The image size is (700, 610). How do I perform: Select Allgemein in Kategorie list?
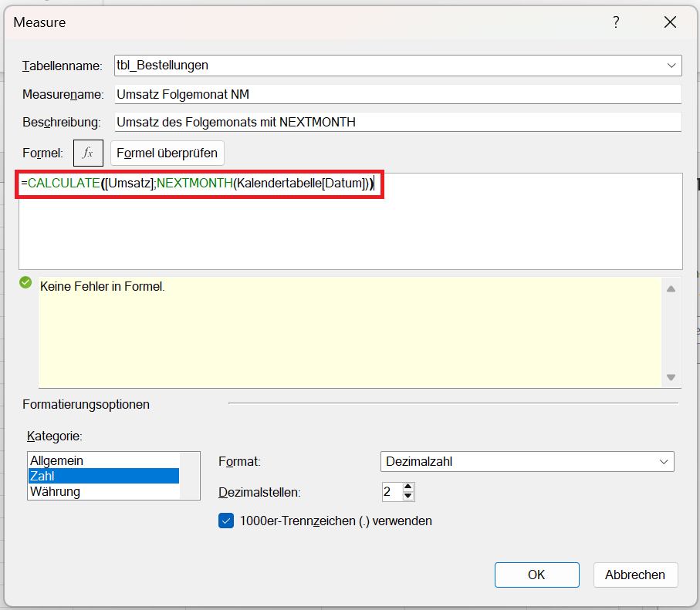[x=57, y=460]
